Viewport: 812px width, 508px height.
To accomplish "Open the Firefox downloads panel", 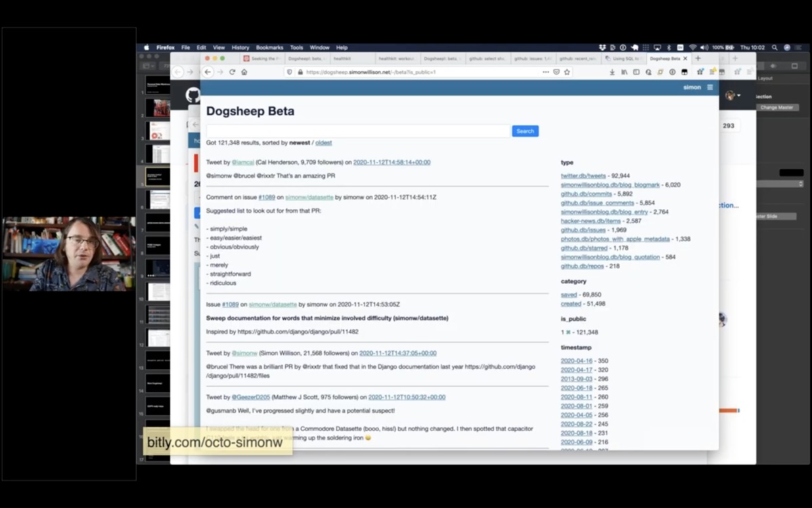I will click(x=612, y=72).
